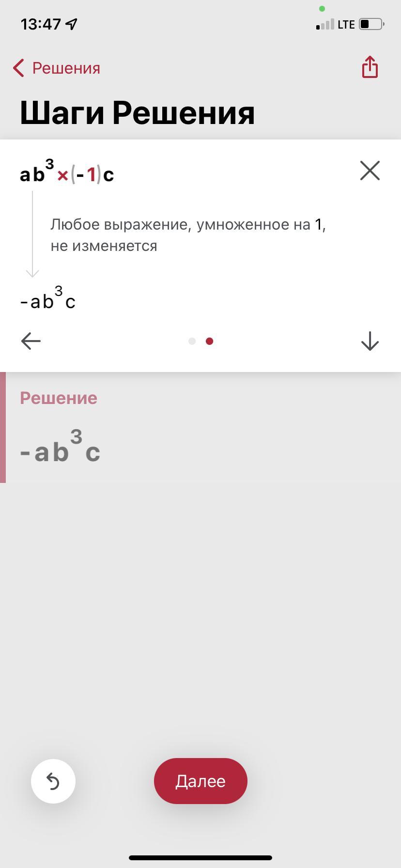Open the Решение section header
This screenshot has width=401, height=868.
click(x=59, y=398)
